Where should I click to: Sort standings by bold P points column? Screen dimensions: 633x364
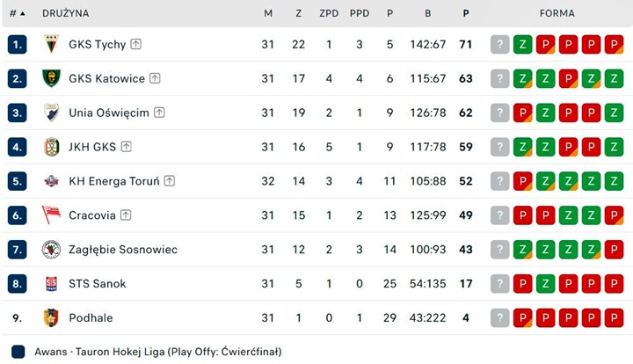point(466,13)
